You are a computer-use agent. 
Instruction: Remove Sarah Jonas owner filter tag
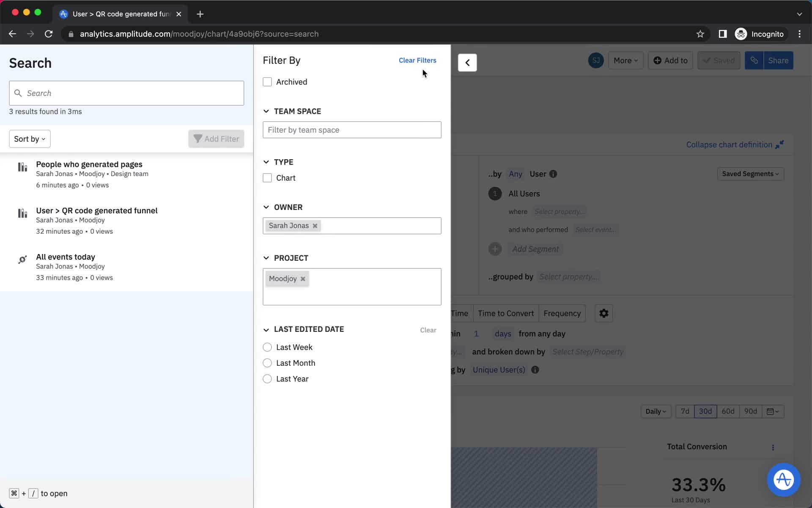(x=315, y=225)
